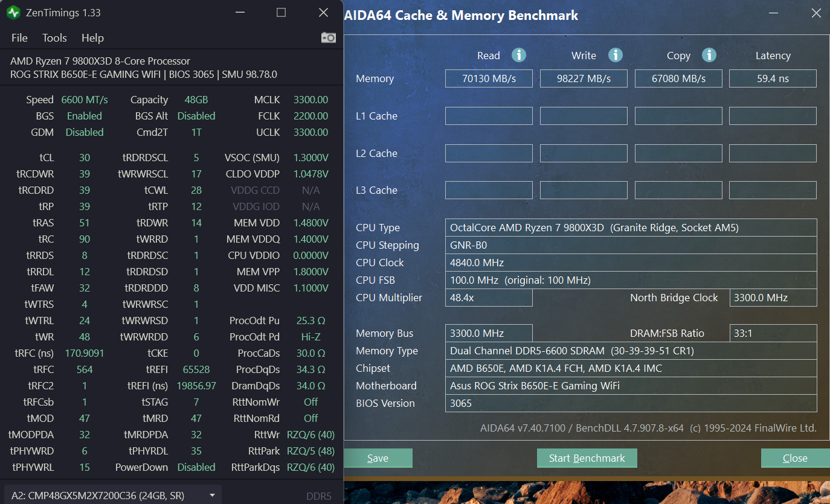This screenshot has height=504, width=830.
Task: Click the AIDA64 version footer text
Action: point(648,428)
